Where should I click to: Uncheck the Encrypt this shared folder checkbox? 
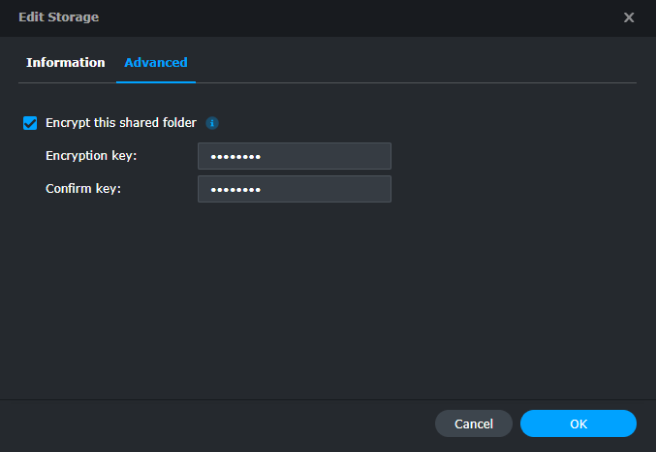30,123
